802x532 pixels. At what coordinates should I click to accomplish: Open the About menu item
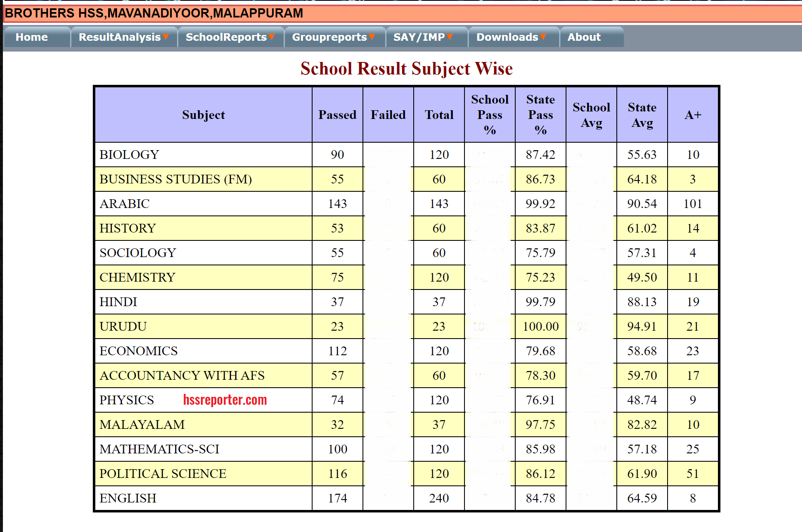pyautogui.click(x=584, y=37)
